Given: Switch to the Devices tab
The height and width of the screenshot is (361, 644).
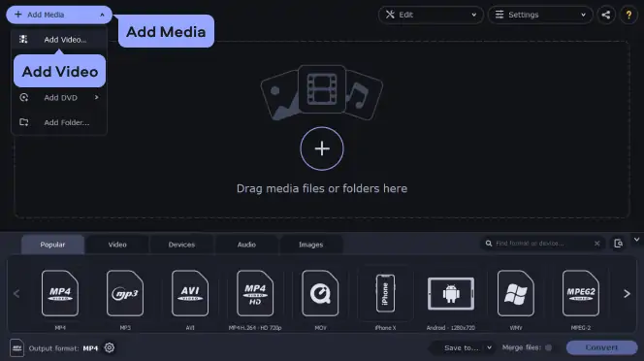Looking at the screenshot, I should (181, 245).
